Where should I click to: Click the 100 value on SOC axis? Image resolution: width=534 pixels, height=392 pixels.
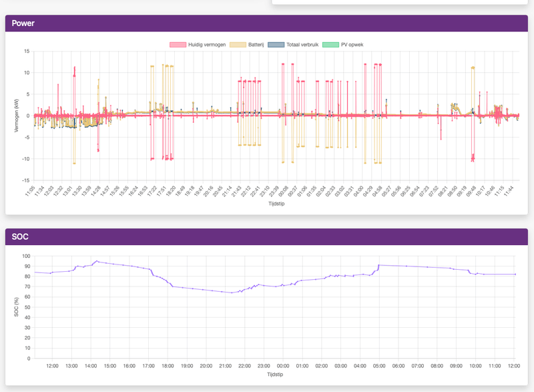pos(26,256)
